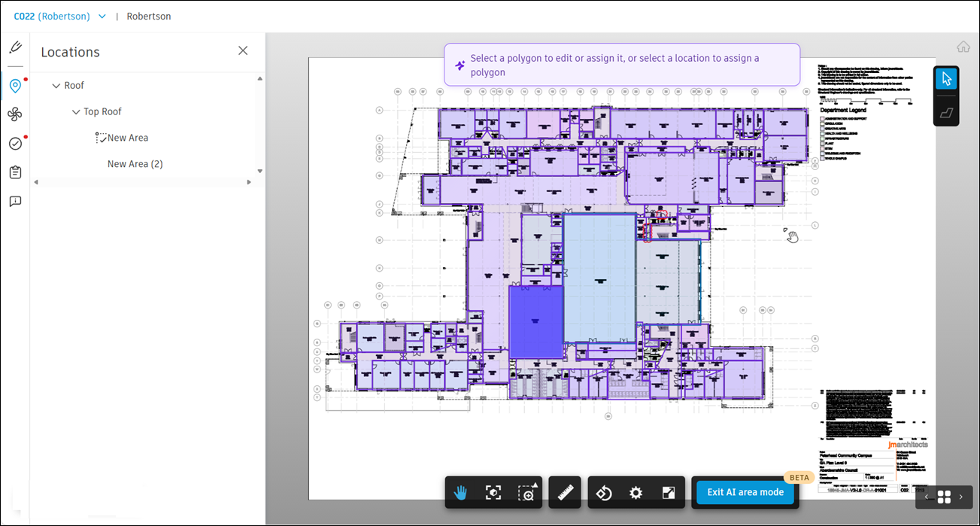This screenshot has width=980, height=526.
Task: Click the dark blue highlighted polygon
Action: pos(536,321)
